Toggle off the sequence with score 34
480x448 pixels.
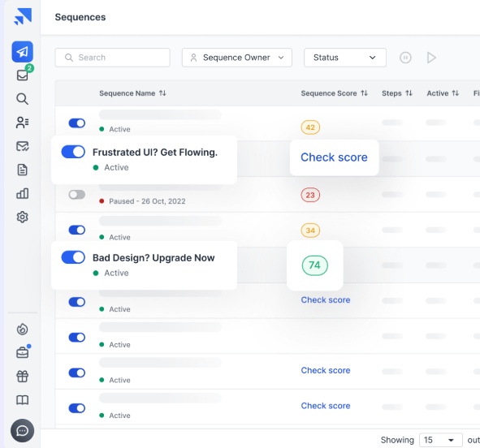pos(77,230)
